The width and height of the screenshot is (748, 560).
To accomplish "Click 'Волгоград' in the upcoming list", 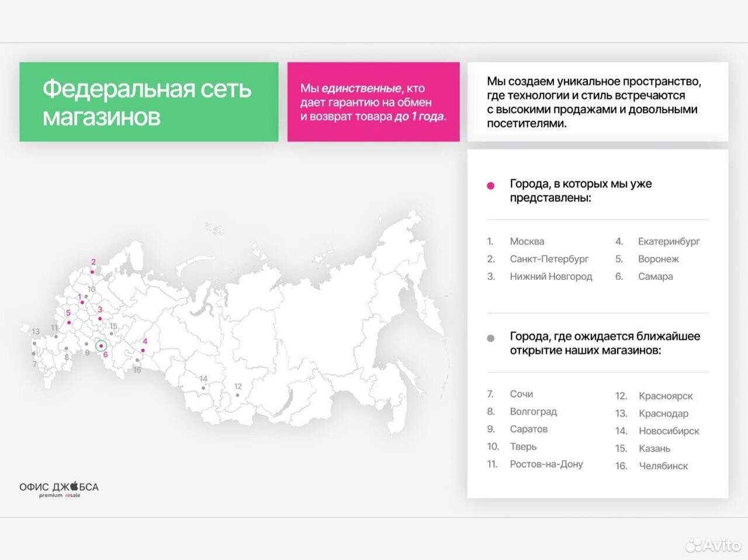I will click(x=534, y=412).
